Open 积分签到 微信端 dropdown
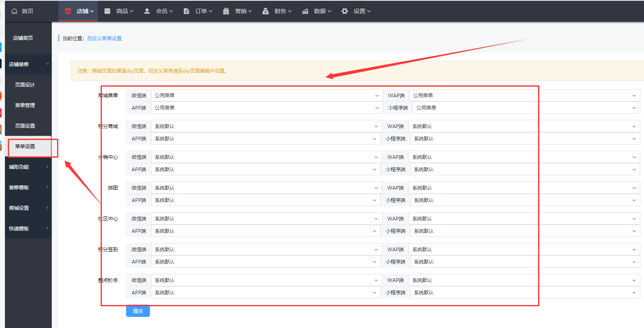The image size is (644, 328). 267,249
